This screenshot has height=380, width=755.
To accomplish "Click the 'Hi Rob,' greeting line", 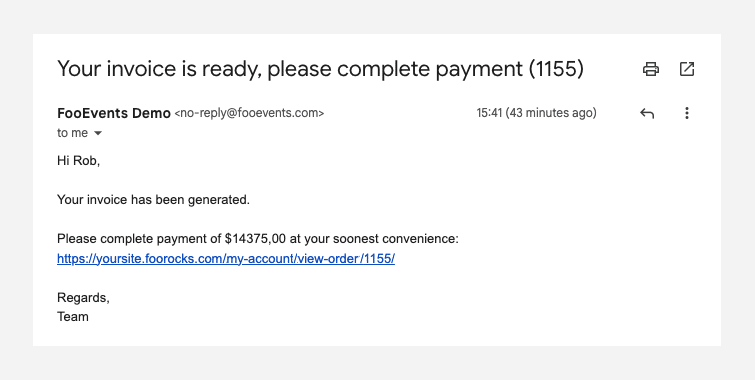I will click(78, 161).
